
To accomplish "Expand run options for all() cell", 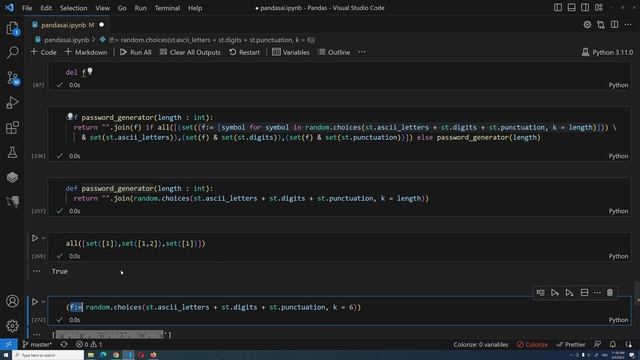I will (43, 238).
